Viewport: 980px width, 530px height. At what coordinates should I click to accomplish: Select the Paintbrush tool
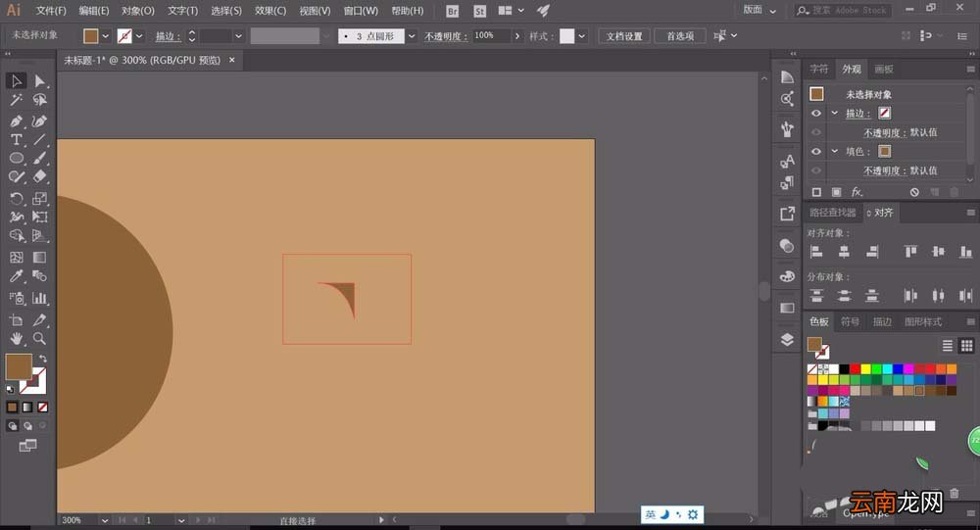tap(39, 158)
